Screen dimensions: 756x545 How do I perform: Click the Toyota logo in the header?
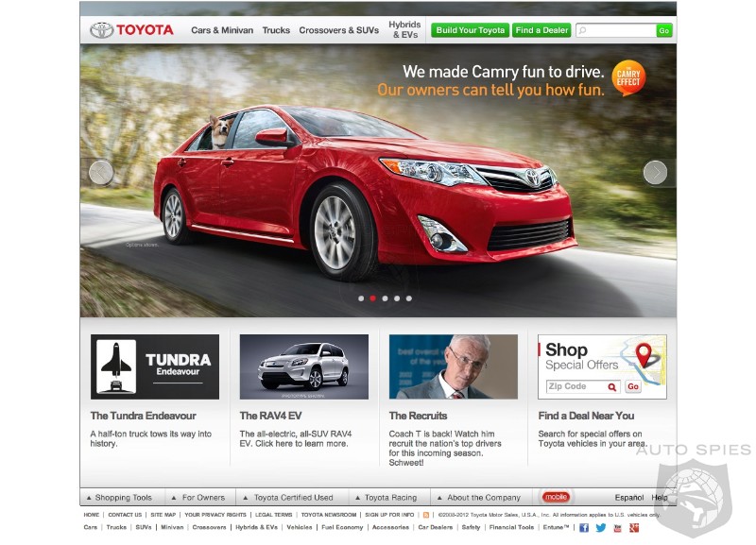click(131, 30)
